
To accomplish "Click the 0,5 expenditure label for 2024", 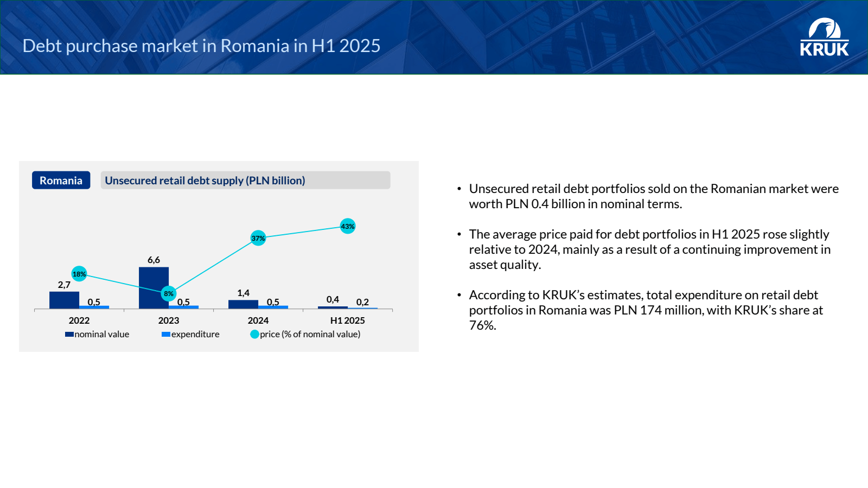I will 273,302.
